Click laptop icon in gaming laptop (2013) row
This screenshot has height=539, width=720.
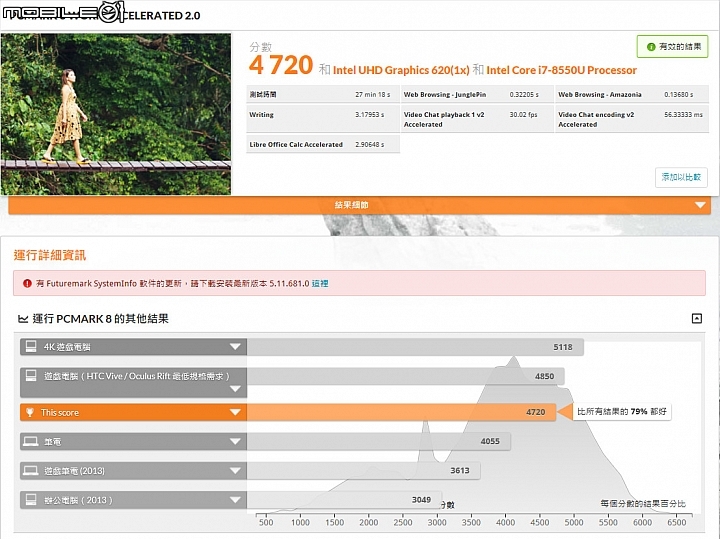click(31, 471)
